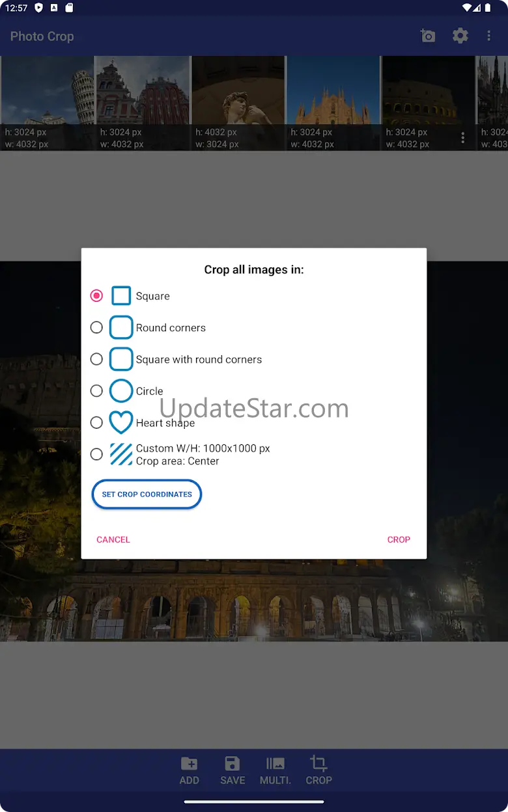The image size is (508, 812).
Task: Tap the Multi images icon
Action: (275, 763)
